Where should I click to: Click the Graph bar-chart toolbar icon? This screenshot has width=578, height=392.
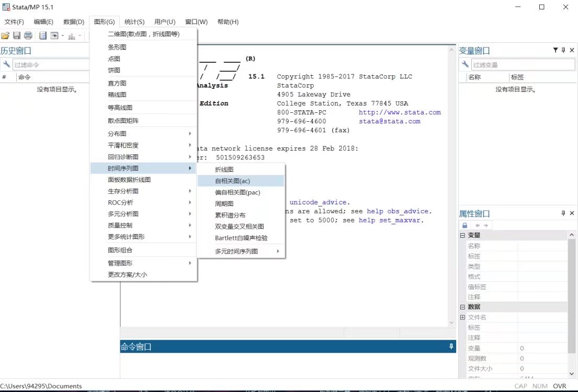(x=72, y=36)
